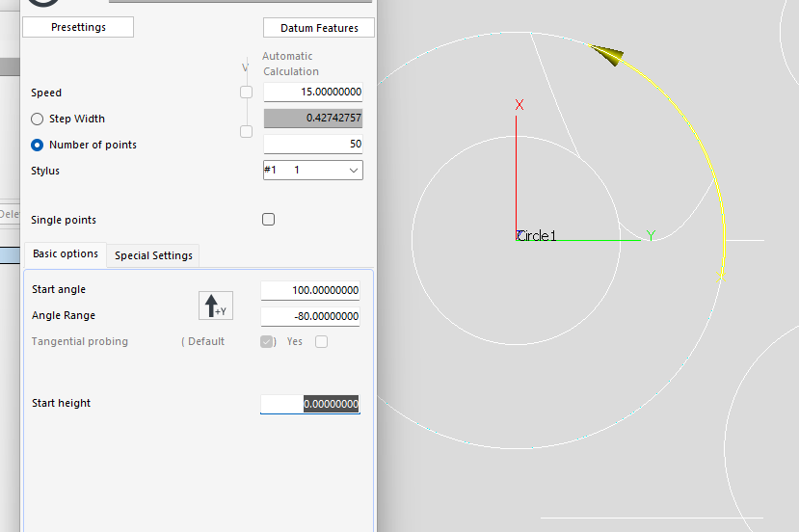Click the Speed value field
This screenshot has width=799, height=532.
pos(312,93)
